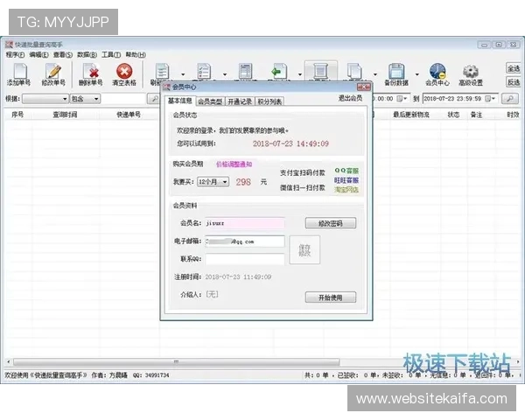Open the 旺旺客服 support link
This screenshot has height=420, width=525.
tap(346, 180)
